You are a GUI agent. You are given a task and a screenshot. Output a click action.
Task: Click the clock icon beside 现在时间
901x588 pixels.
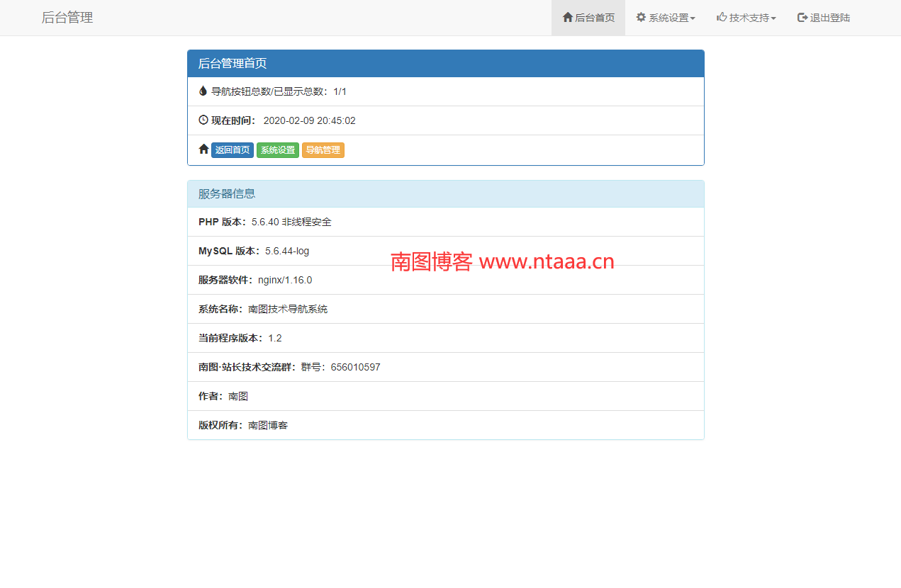(x=203, y=120)
